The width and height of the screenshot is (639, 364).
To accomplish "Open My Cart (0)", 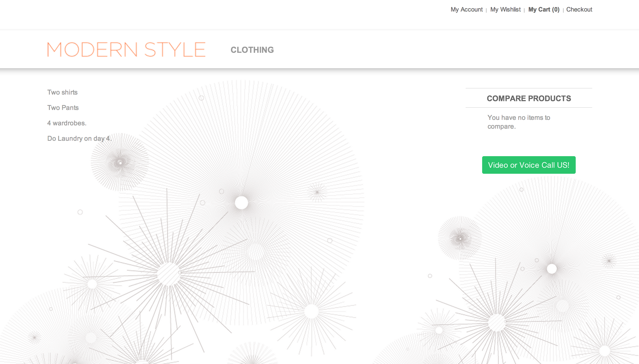I will click(544, 10).
